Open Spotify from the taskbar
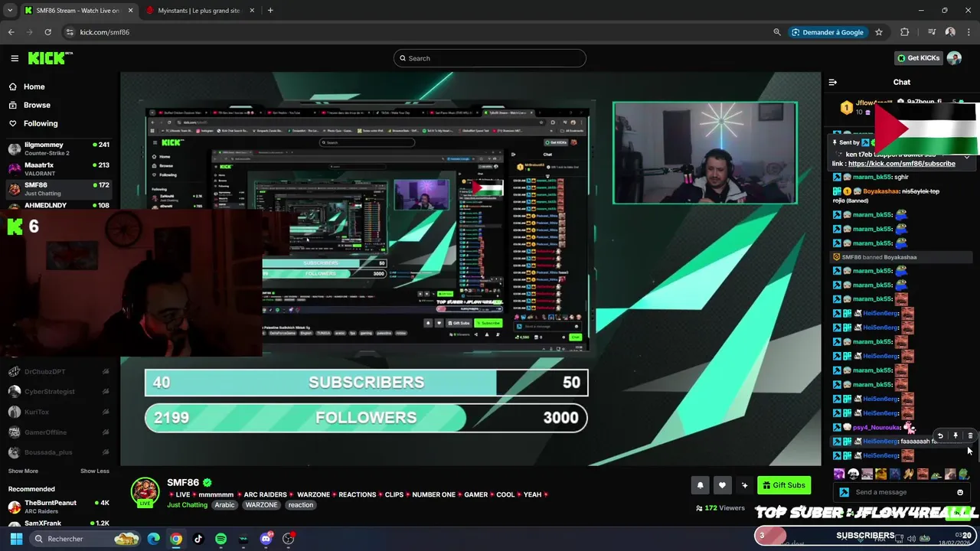 point(220,539)
